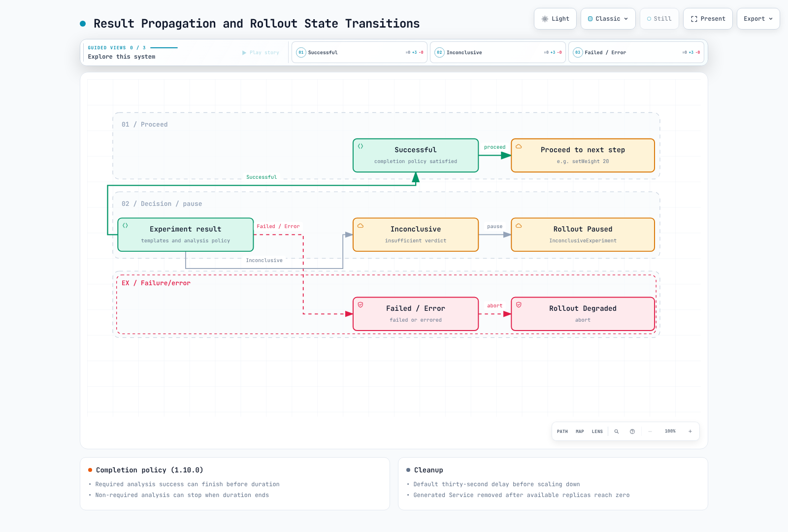Click the Proceed to next step cloud icon
788x532 pixels.
[x=519, y=146]
